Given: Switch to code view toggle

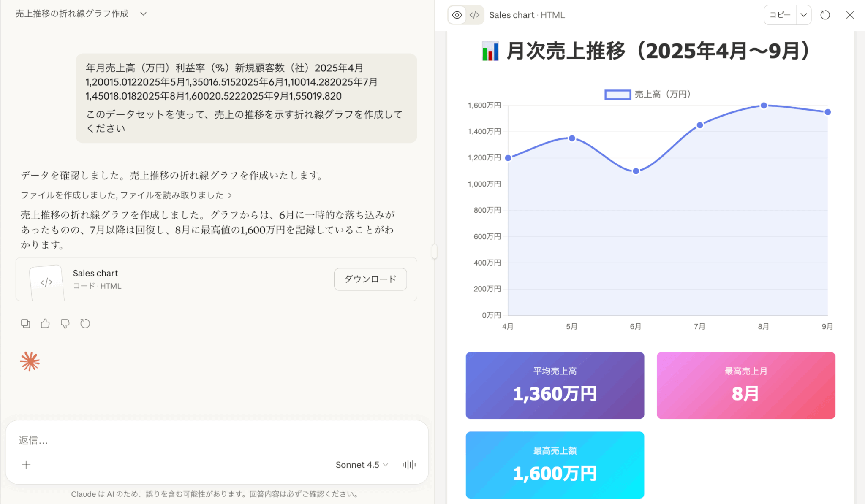Looking at the screenshot, I should pos(475,15).
